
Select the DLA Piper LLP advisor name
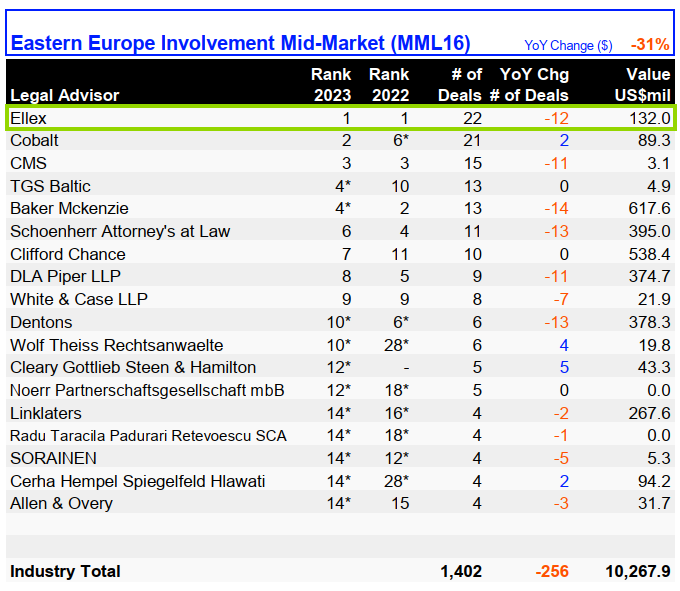pyautogui.click(x=65, y=277)
